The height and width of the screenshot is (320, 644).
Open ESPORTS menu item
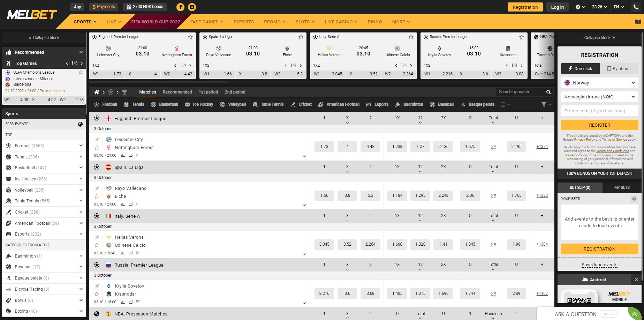(244, 22)
